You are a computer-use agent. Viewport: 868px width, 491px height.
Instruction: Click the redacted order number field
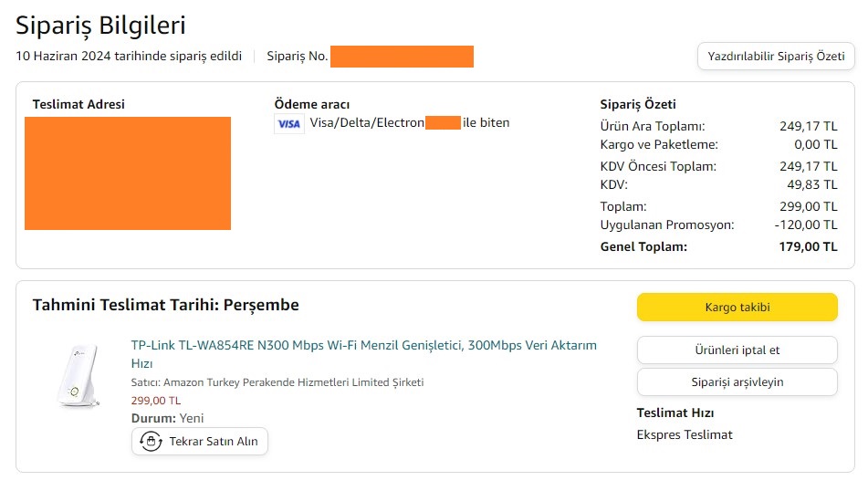pyautogui.click(x=402, y=57)
